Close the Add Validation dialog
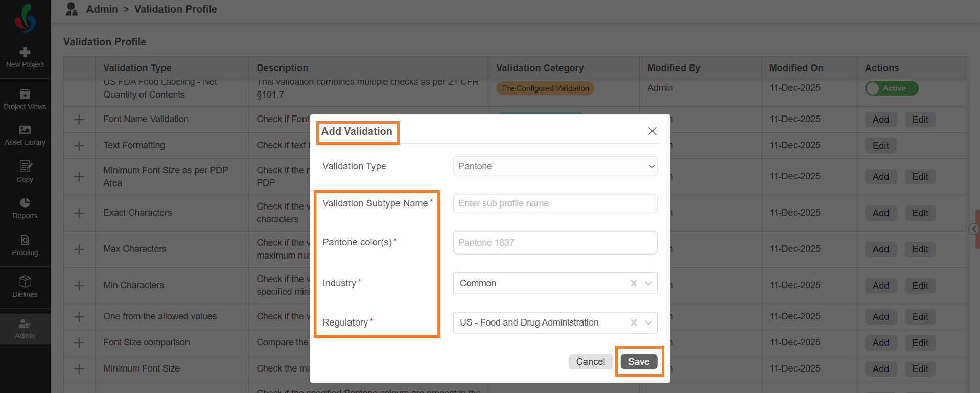Screen dimensions: 980x393 [x=652, y=131]
